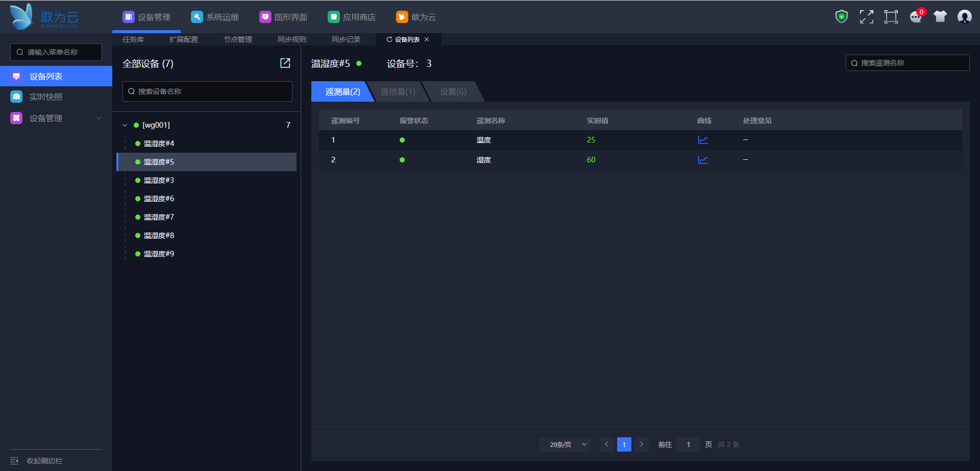The image size is (980, 471).
Task: Select page 1 in pagination
Action: click(624, 444)
